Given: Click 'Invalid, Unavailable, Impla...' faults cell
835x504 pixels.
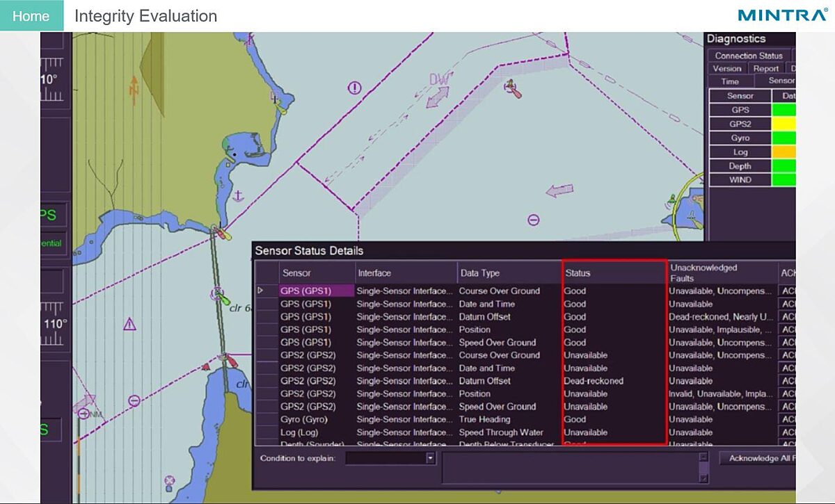Looking at the screenshot, I should click(x=722, y=393).
